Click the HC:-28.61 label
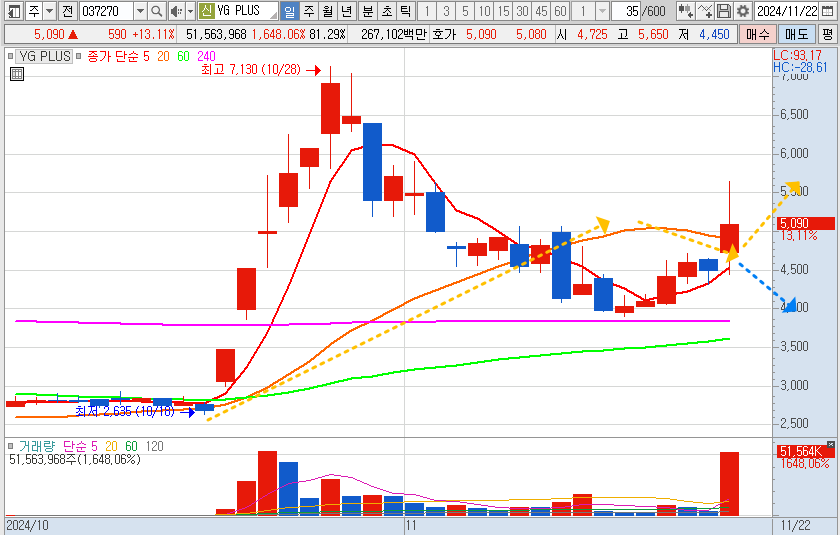 (800, 67)
